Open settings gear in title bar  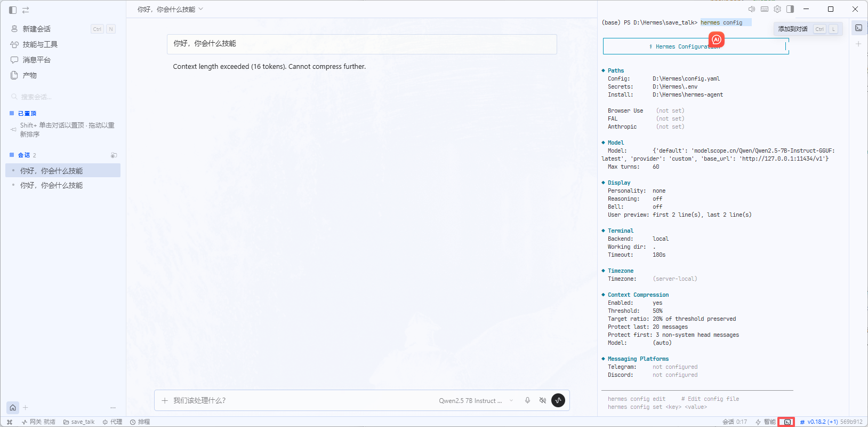(x=777, y=9)
